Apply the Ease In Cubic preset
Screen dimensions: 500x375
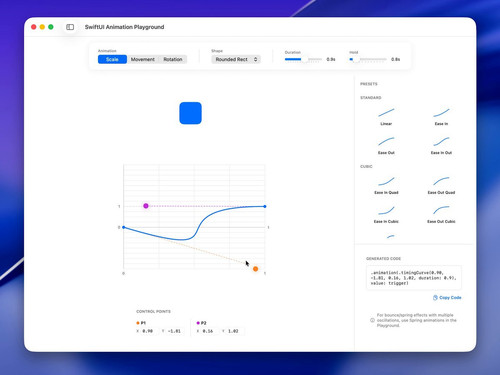click(x=386, y=214)
